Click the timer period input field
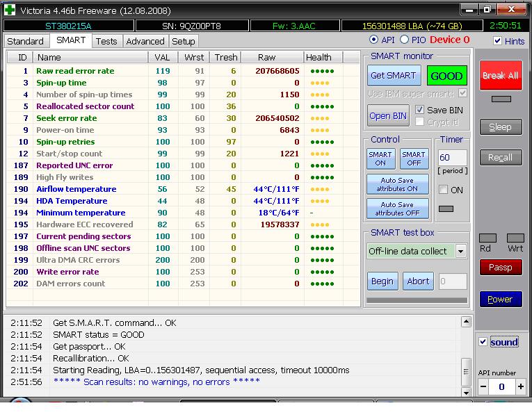532x417 pixels. pos(452,157)
